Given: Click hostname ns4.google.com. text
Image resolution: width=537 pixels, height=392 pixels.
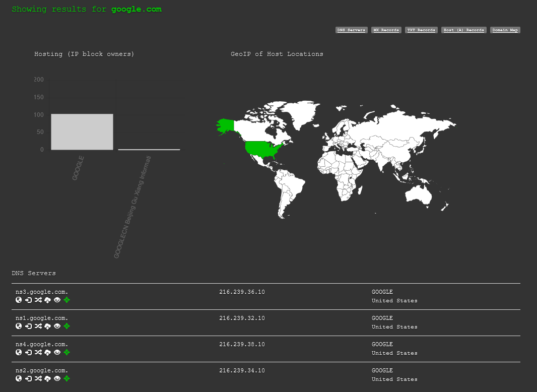Looking at the screenshot, I should click(x=42, y=344).
